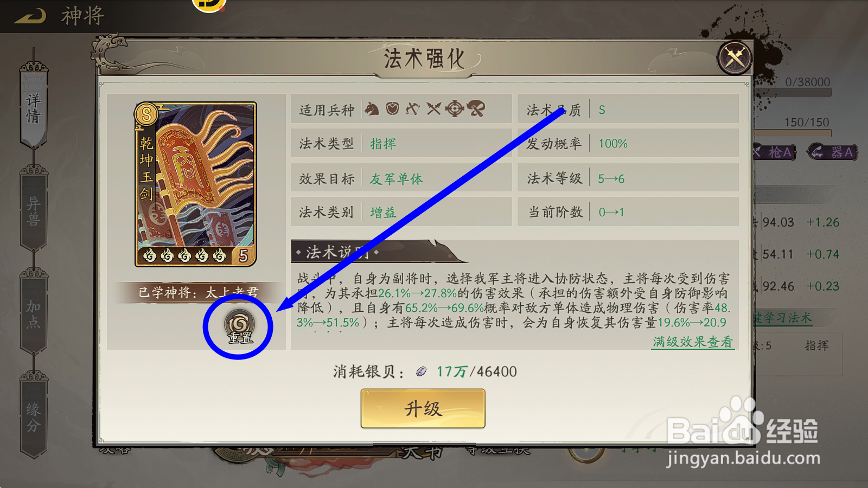The height and width of the screenshot is (488, 868).
Task: Select the crossed spears troop icon
Action: pos(433,108)
